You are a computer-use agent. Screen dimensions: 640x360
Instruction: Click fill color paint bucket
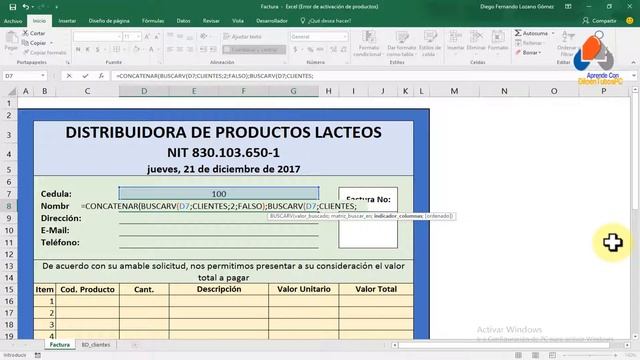tap(136, 49)
